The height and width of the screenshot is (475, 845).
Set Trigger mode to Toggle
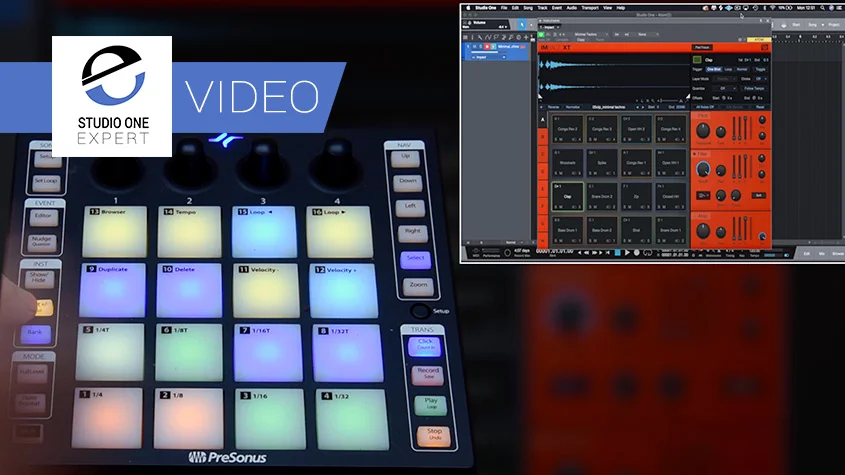click(760, 70)
